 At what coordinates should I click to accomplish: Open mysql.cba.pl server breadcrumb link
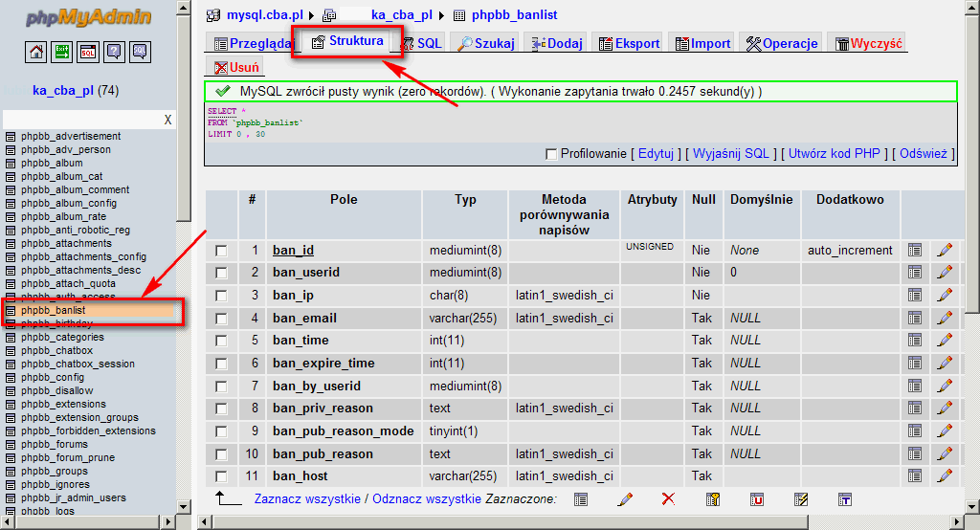265,14
